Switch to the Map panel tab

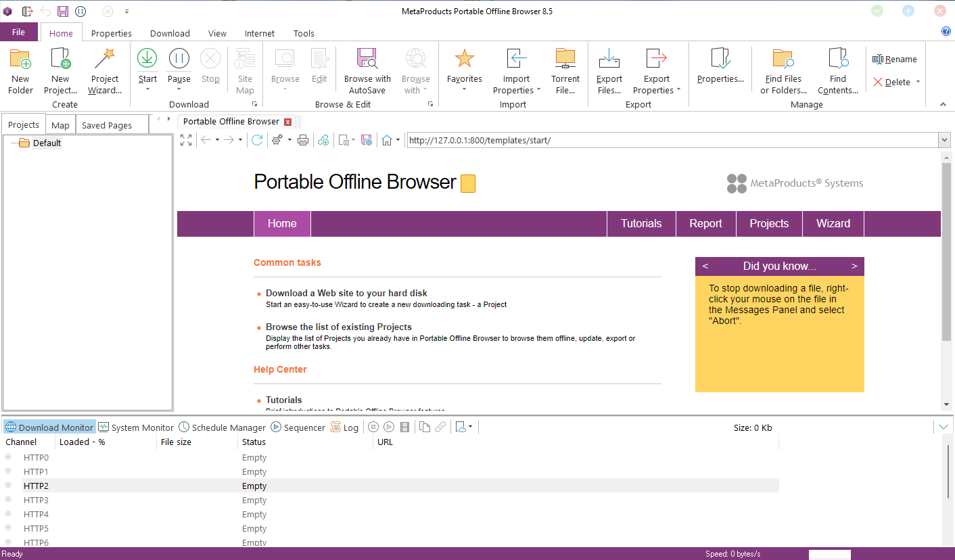tap(60, 125)
